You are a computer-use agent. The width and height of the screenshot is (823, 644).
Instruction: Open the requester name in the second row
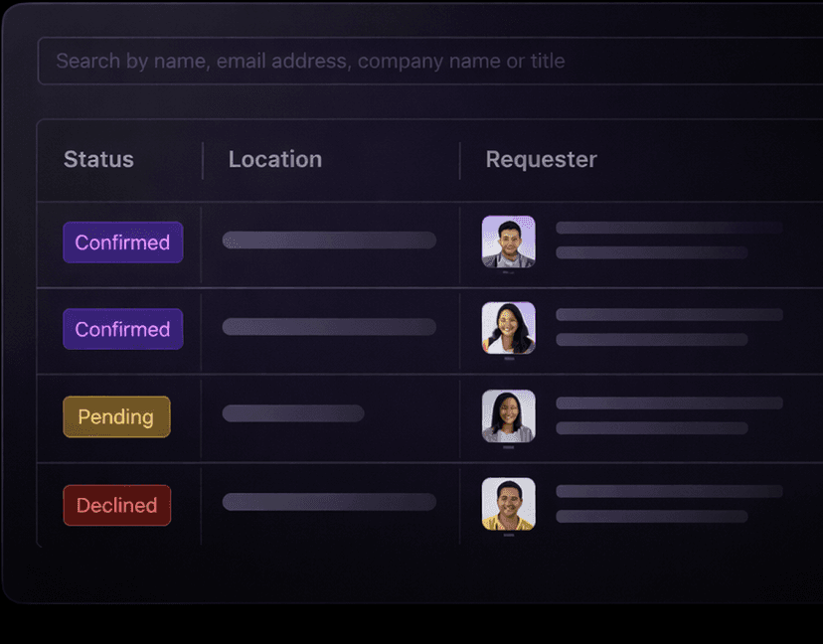(668, 315)
